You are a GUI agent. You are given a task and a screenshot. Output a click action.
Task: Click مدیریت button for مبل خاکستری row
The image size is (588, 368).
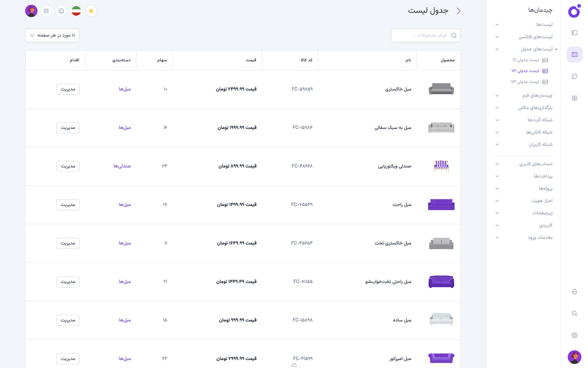coord(68,89)
